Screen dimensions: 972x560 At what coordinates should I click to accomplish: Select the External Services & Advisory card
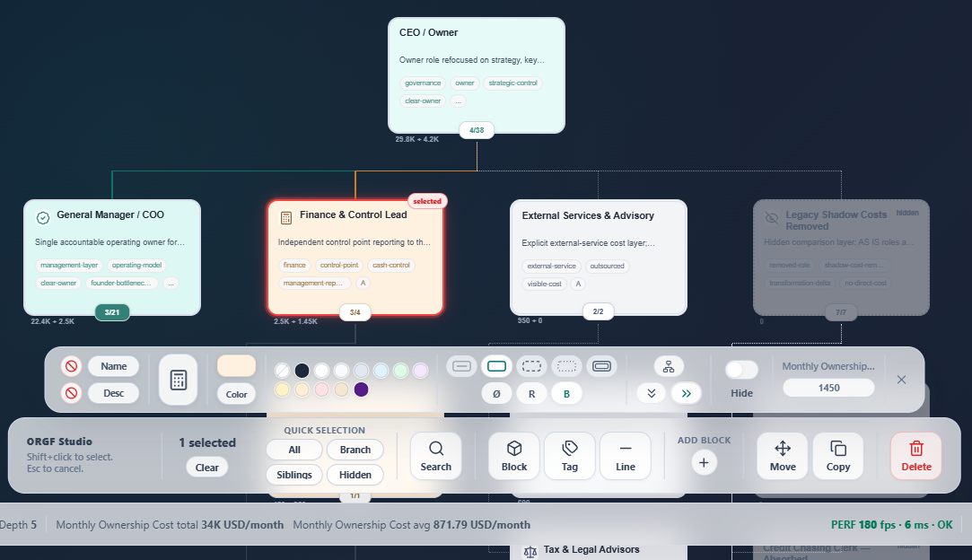[x=599, y=258]
